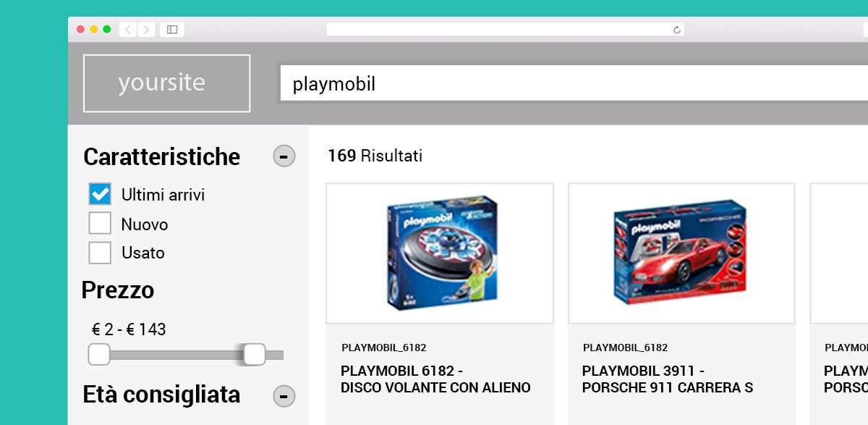Collapse the Età consigliata section
The image size is (868, 425).
284,395
